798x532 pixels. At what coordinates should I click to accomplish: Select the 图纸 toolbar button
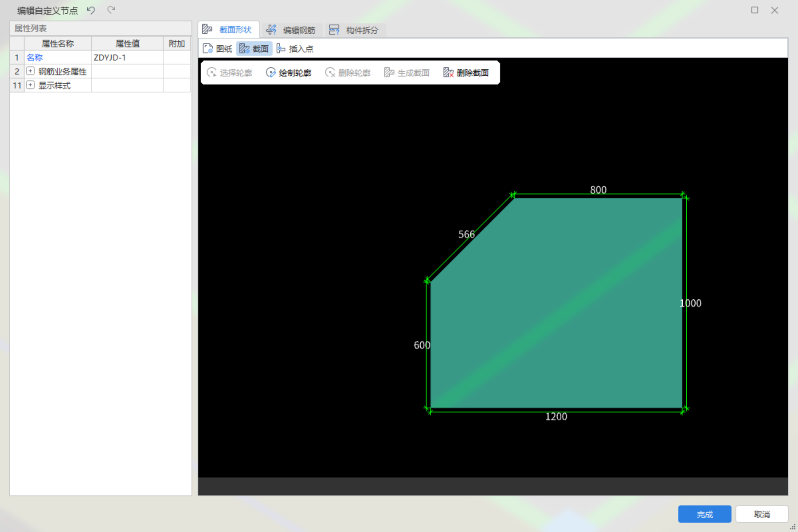[x=217, y=49]
